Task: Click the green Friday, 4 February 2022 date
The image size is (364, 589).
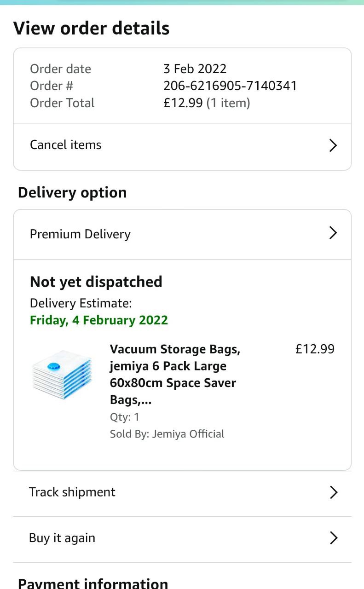Action: pyautogui.click(x=99, y=320)
